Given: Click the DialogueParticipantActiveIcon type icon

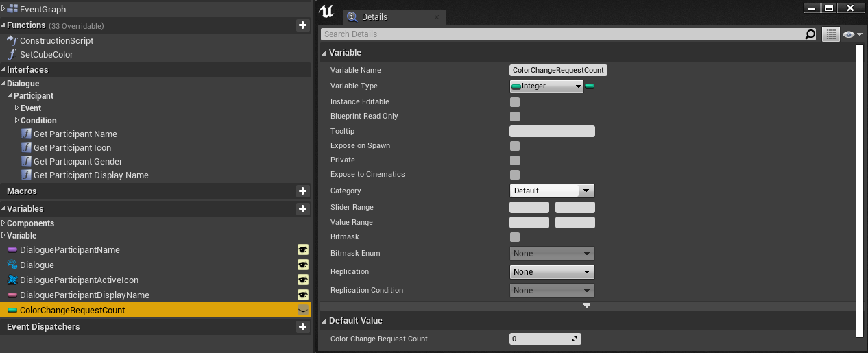Looking at the screenshot, I should (x=12, y=280).
